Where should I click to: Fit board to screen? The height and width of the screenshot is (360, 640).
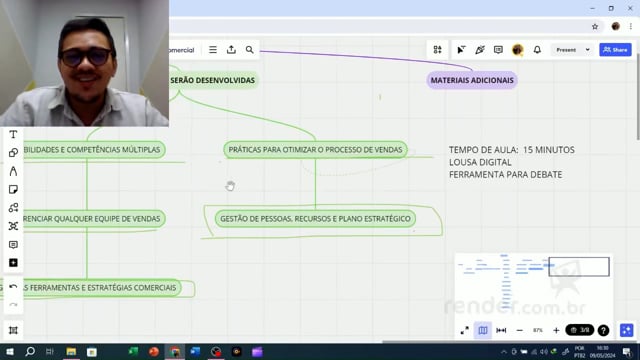click(501, 330)
